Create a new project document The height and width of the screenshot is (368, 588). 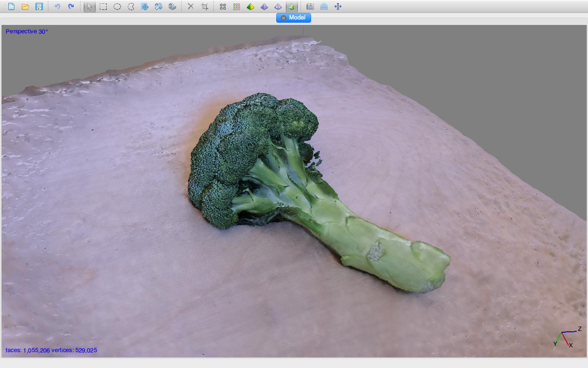coord(11,6)
